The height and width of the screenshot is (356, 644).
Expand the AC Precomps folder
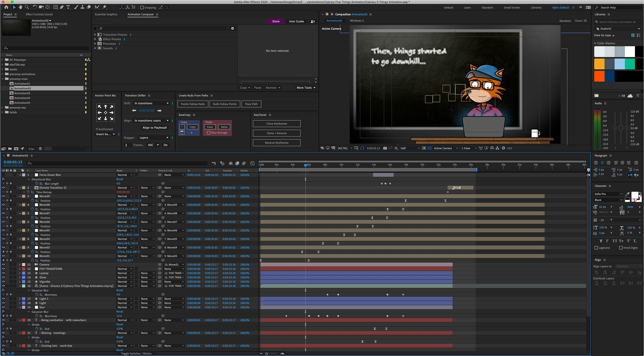[x=3, y=60]
